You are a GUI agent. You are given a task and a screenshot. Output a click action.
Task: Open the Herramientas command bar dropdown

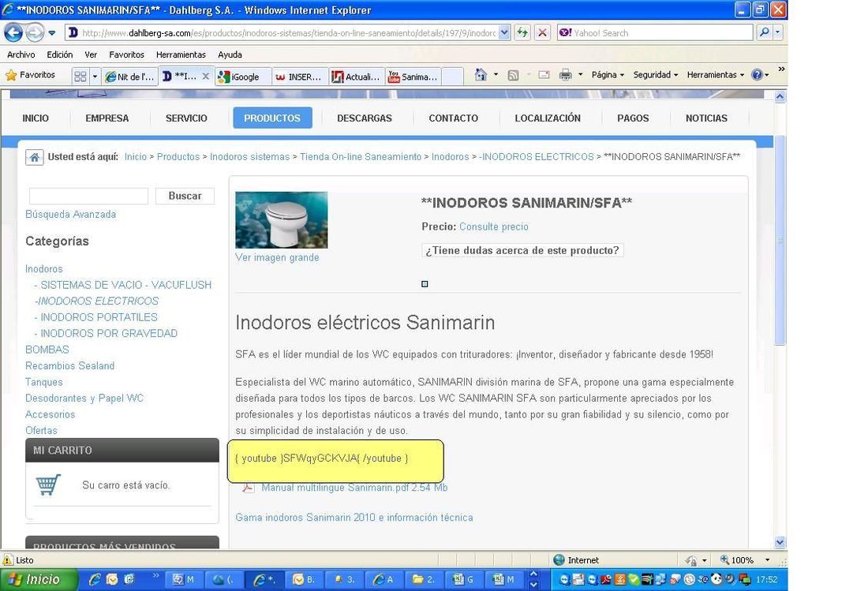[715, 75]
